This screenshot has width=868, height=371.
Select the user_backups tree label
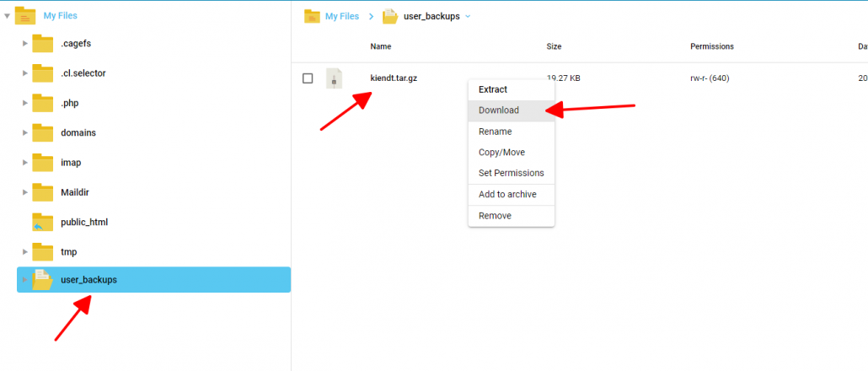click(88, 280)
